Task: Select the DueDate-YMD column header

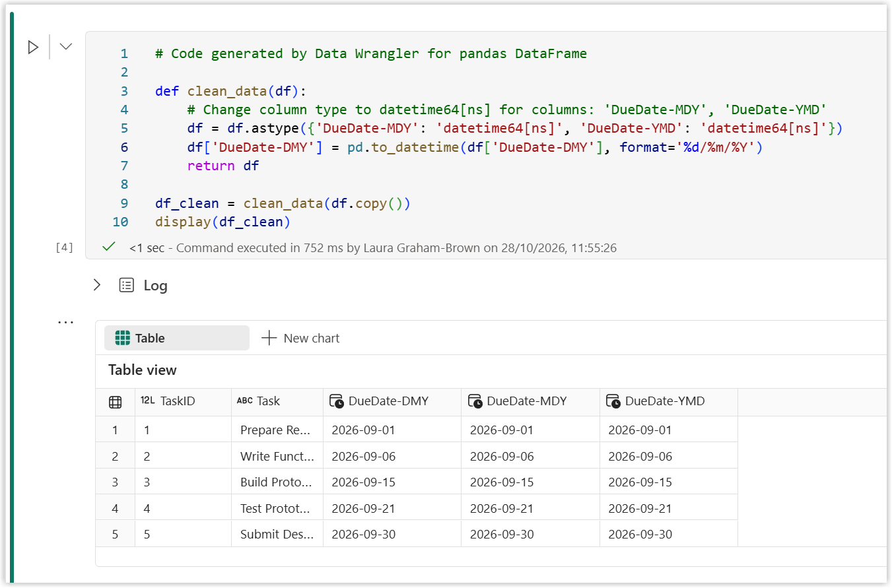Action: (669, 401)
